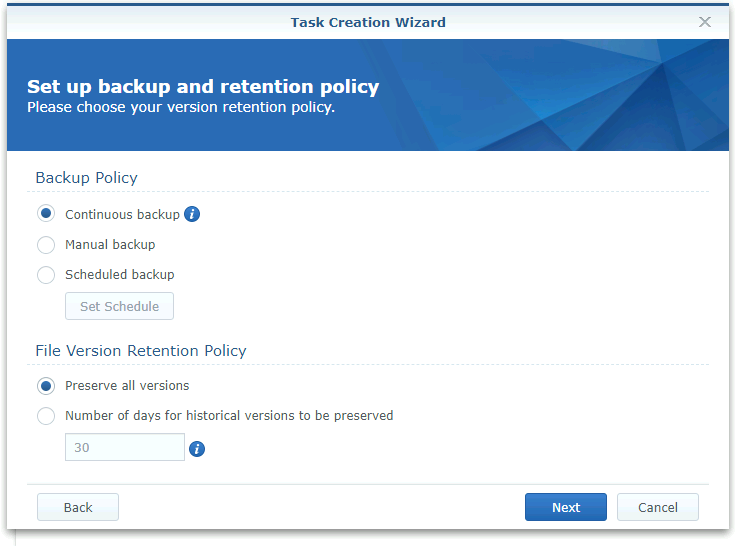The height and width of the screenshot is (546, 751).
Task: Click the 'Number of days for historical versions' label
Action: coord(229,416)
